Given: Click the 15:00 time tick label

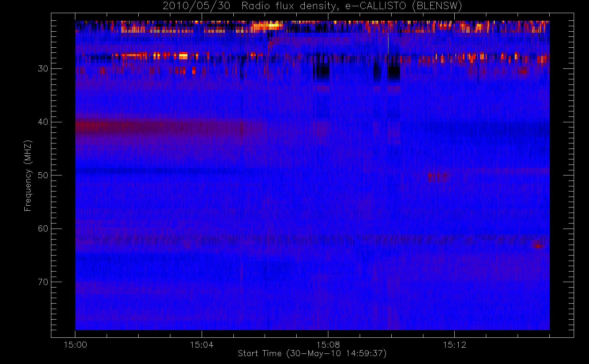Looking at the screenshot, I should point(75,345).
